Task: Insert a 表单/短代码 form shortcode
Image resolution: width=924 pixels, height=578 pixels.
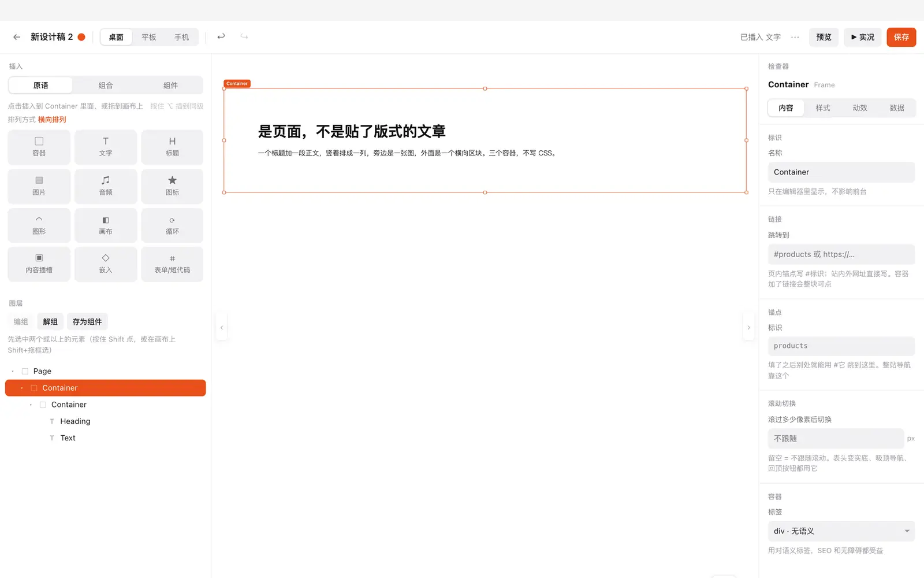Action: tap(172, 264)
